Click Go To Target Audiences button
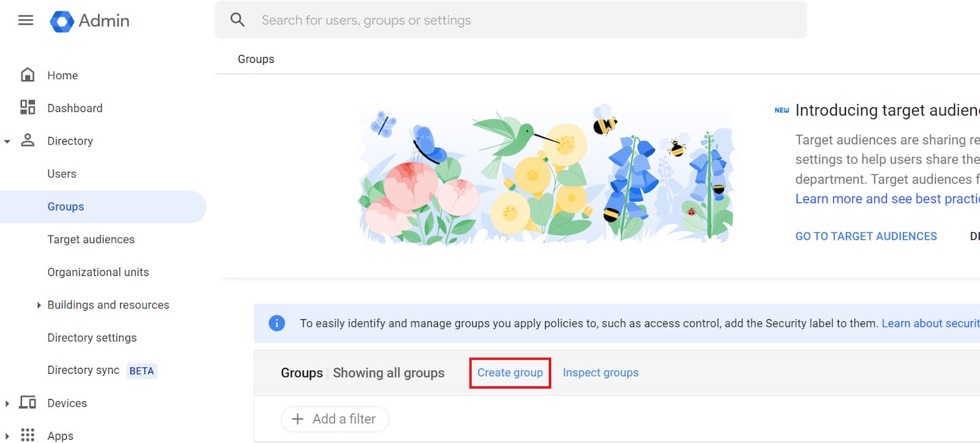Screen dimensions: 980x443 866,236
